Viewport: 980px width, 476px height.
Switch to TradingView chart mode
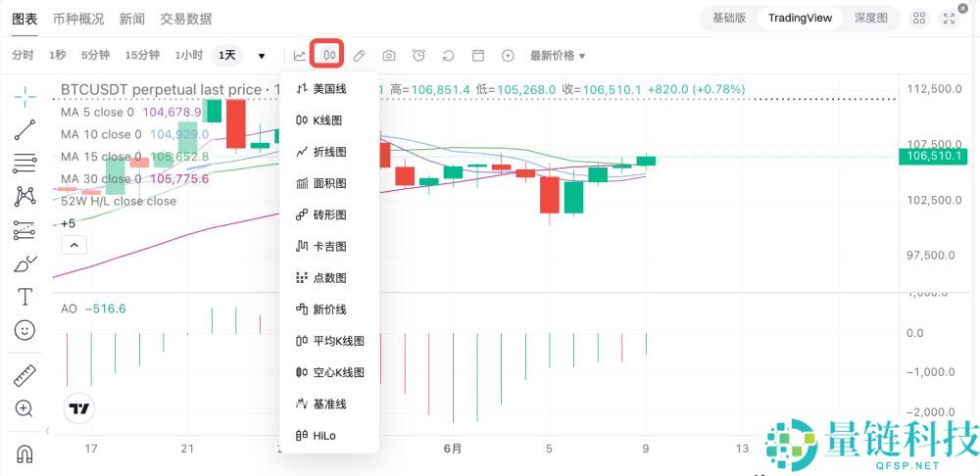[800, 18]
